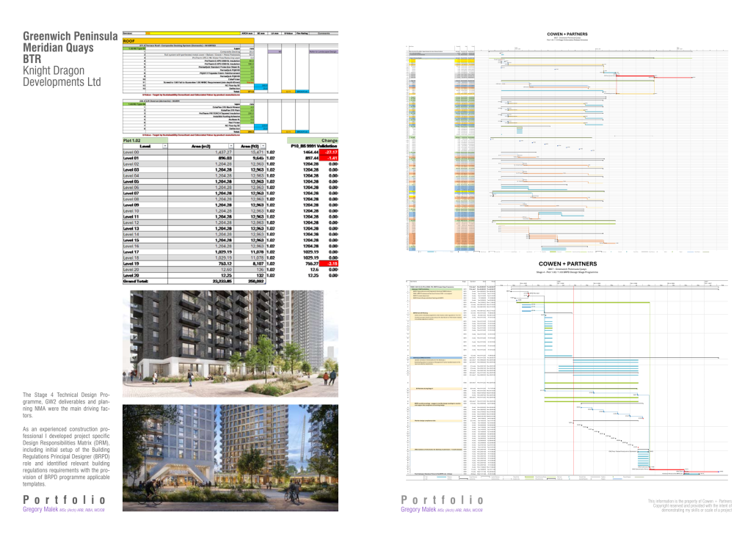Open the Level column filter dropdown
The image size is (756, 534).
point(165,146)
